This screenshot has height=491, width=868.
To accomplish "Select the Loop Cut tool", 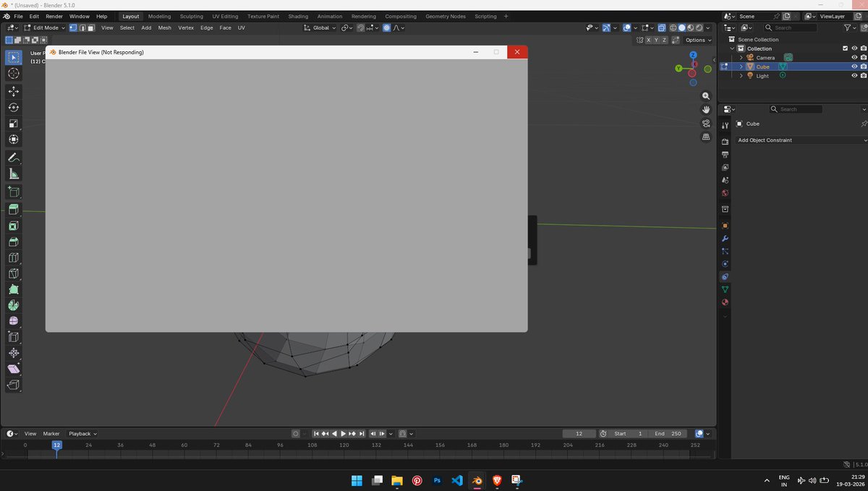I will [x=14, y=257].
